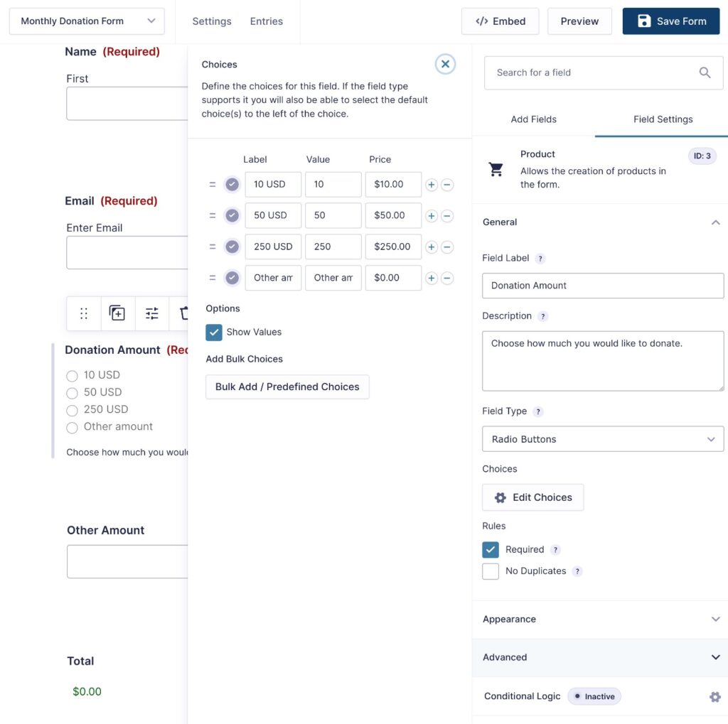
Task: Enable the No Duplicates rule
Action: (x=491, y=571)
